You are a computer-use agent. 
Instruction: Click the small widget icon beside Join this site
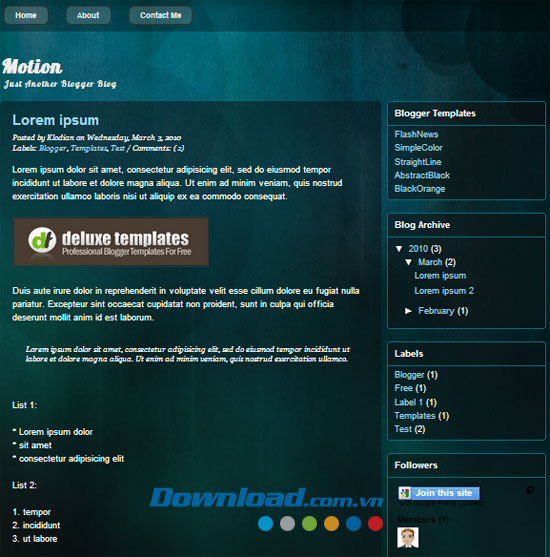tap(530, 491)
